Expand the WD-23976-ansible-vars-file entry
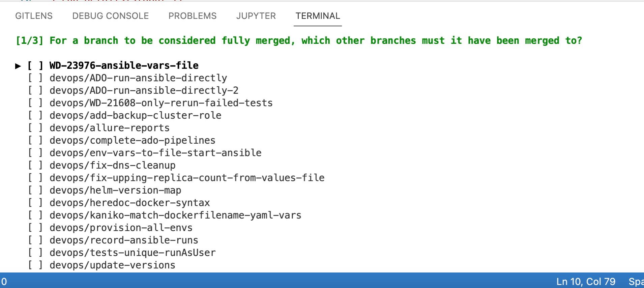 click(x=18, y=66)
